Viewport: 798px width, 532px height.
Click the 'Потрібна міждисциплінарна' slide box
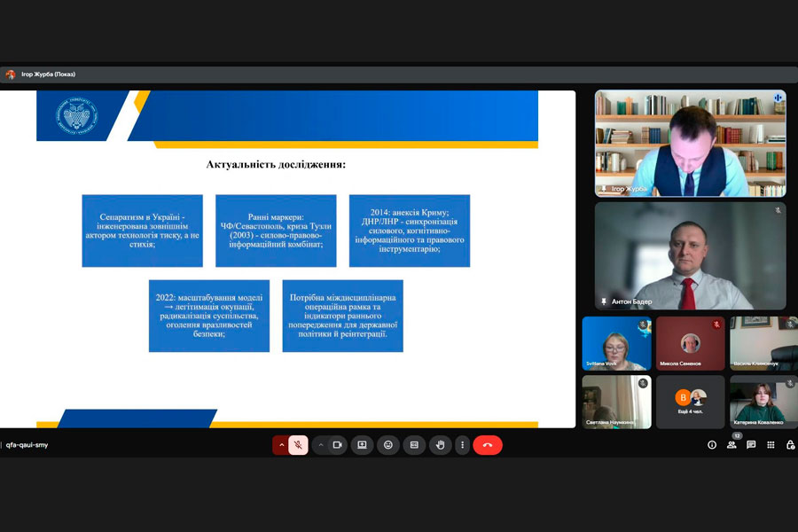343,316
